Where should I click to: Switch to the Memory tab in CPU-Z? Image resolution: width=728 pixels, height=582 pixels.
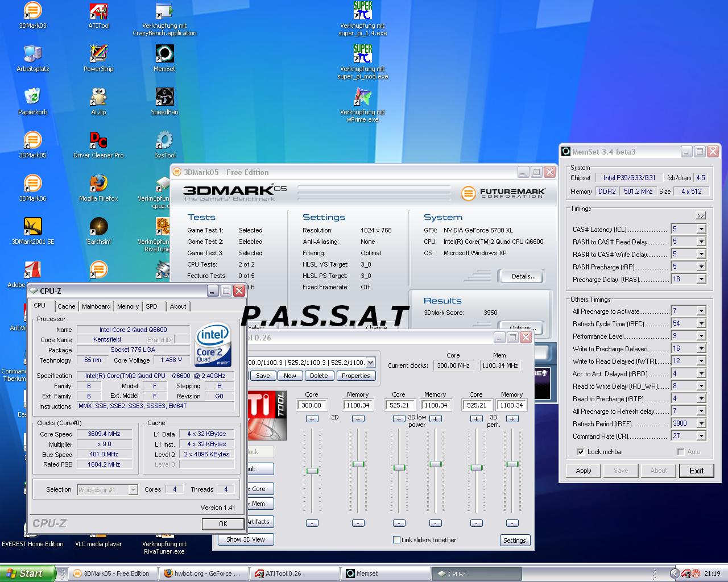[x=128, y=306]
